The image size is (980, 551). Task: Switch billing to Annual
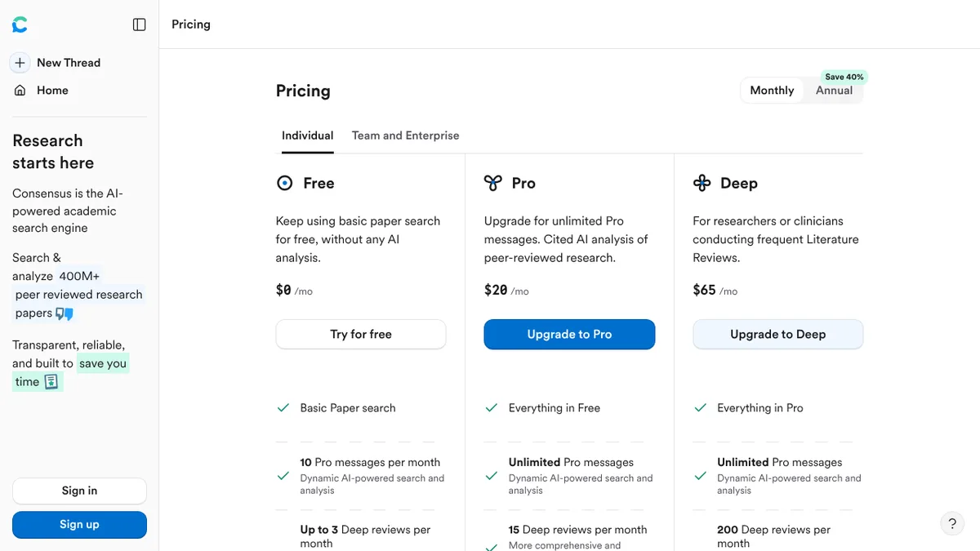834,91
